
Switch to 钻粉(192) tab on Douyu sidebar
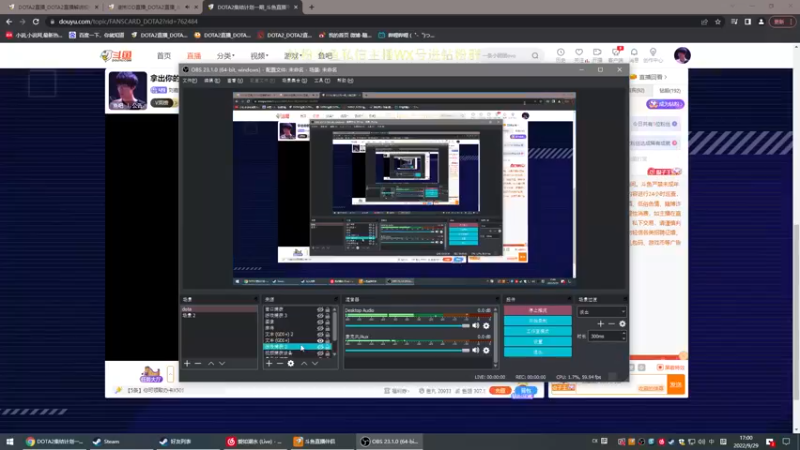click(670, 91)
